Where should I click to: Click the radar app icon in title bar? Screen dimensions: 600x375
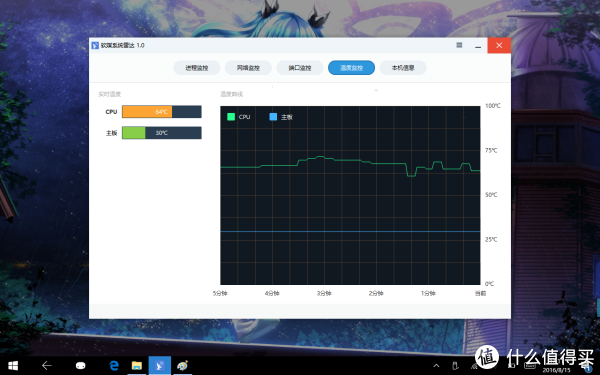(x=95, y=46)
